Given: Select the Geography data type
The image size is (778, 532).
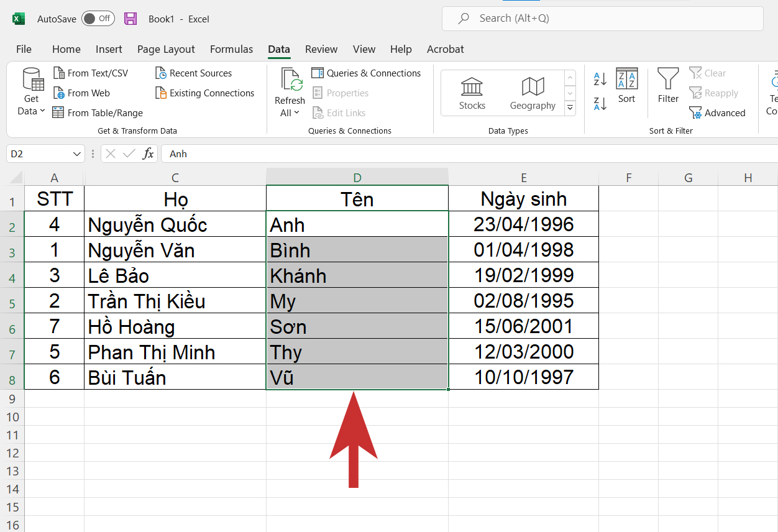Looking at the screenshot, I should tap(533, 93).
